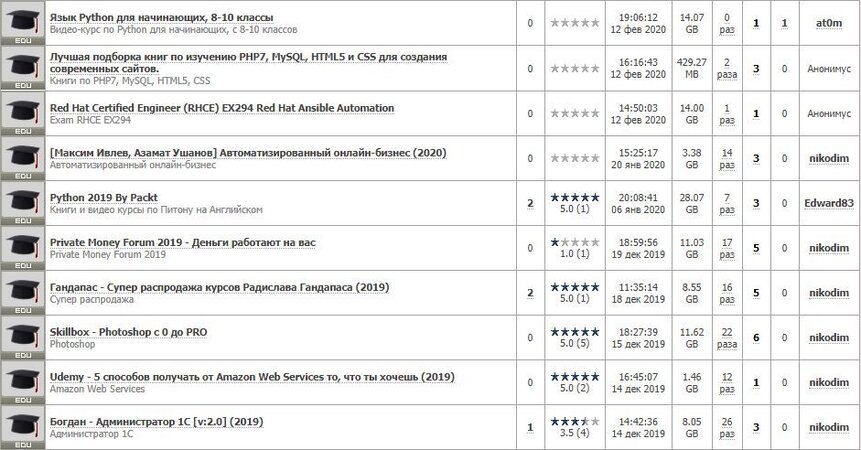Open uploader profile at0m
The image size is (861, 450).
click(x=829, y=24)
